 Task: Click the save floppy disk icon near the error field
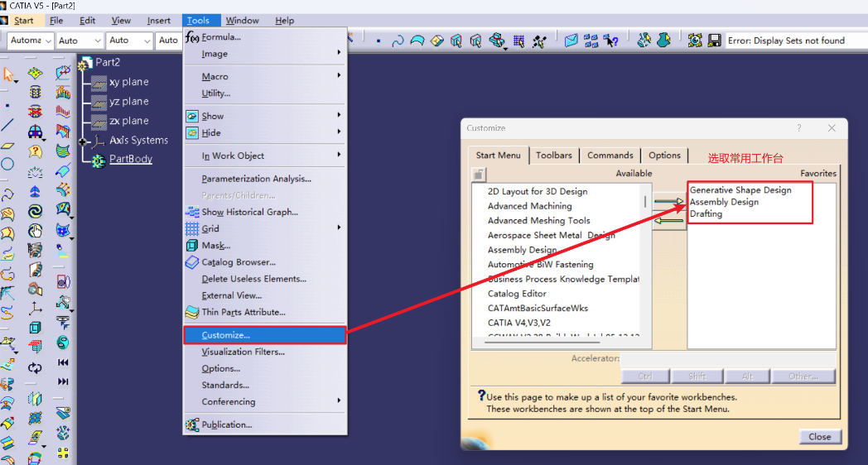[714, 41]
